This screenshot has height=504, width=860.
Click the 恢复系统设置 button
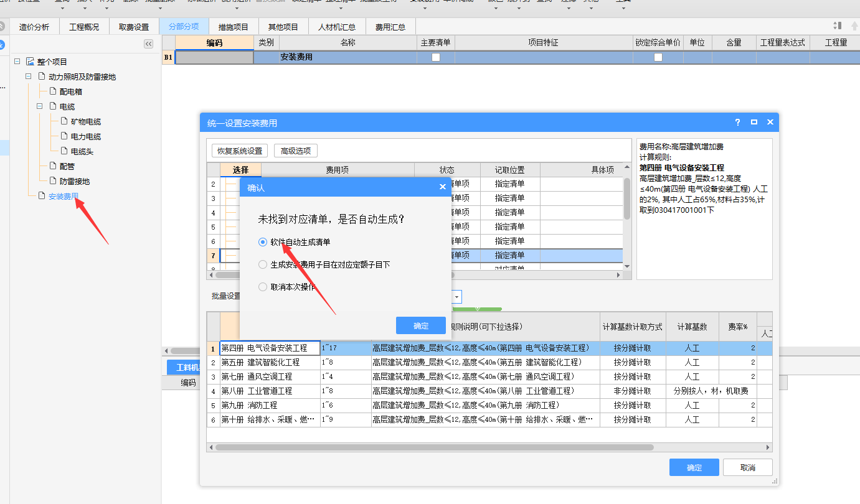pos(240,151)
